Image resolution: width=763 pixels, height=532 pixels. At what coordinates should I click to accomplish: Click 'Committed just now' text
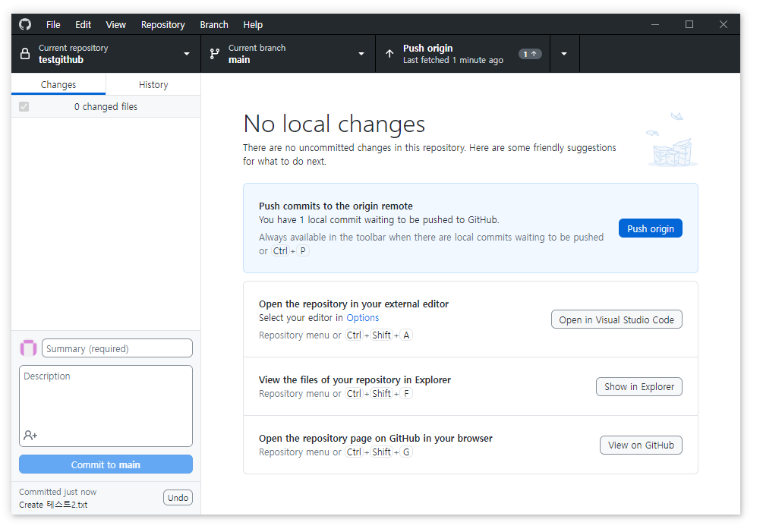[58, 492]
